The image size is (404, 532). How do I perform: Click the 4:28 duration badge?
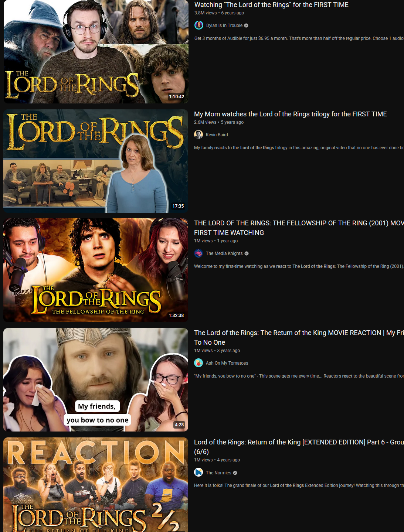[179, 425]
